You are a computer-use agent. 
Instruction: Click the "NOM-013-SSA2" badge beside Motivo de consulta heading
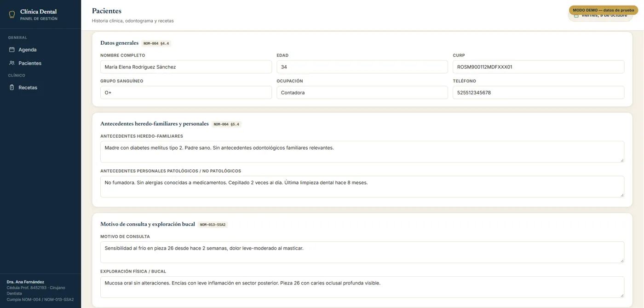coord(213,225)
